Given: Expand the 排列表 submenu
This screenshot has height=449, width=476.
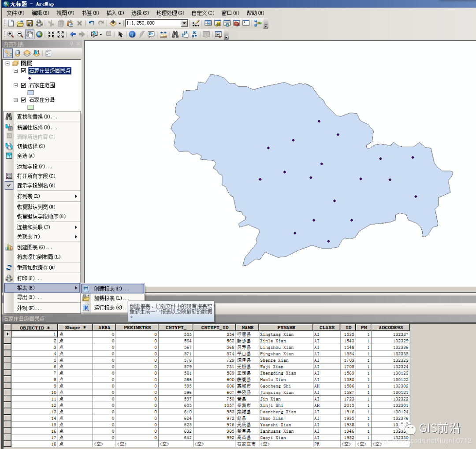Looking at the screenshot, I should click(x=76, y=197).
